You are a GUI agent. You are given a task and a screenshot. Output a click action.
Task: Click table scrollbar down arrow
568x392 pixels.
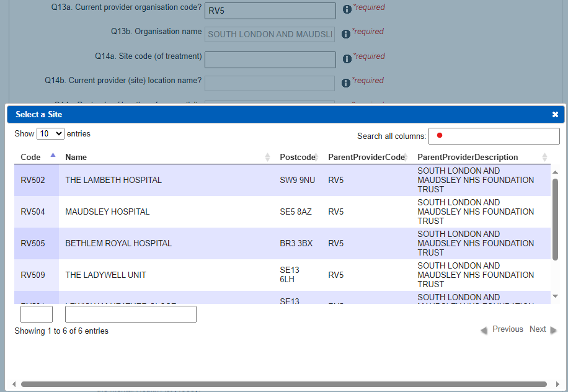(x=555, y=296)
